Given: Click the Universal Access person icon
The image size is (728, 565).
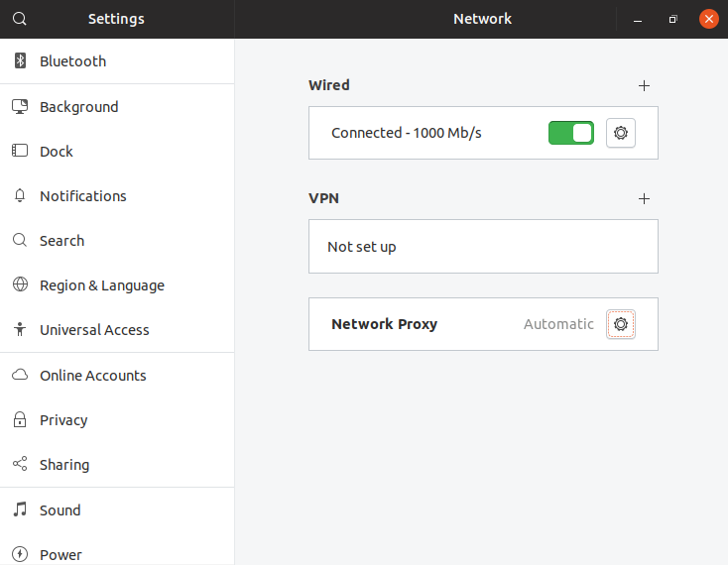Looking at the screenshot, I should (20, 329).
